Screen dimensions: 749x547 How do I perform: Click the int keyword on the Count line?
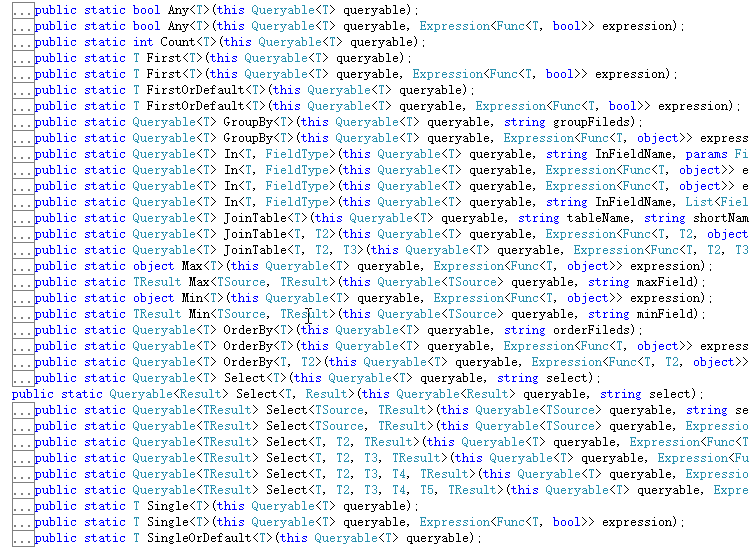(x=143, y=42)
